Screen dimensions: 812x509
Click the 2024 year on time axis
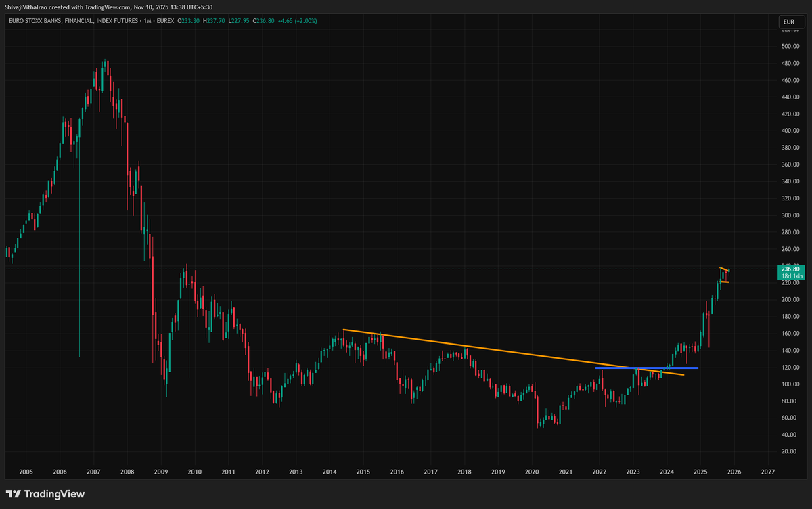667,472
